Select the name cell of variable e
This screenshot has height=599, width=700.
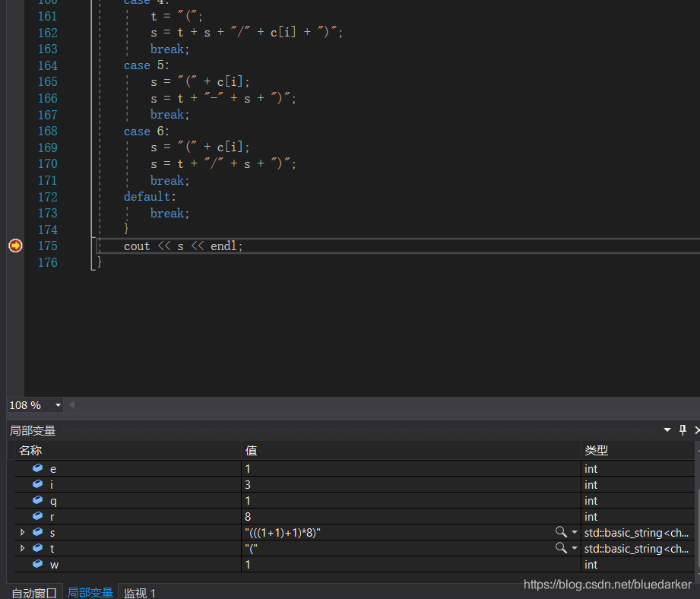coord(128,469)
